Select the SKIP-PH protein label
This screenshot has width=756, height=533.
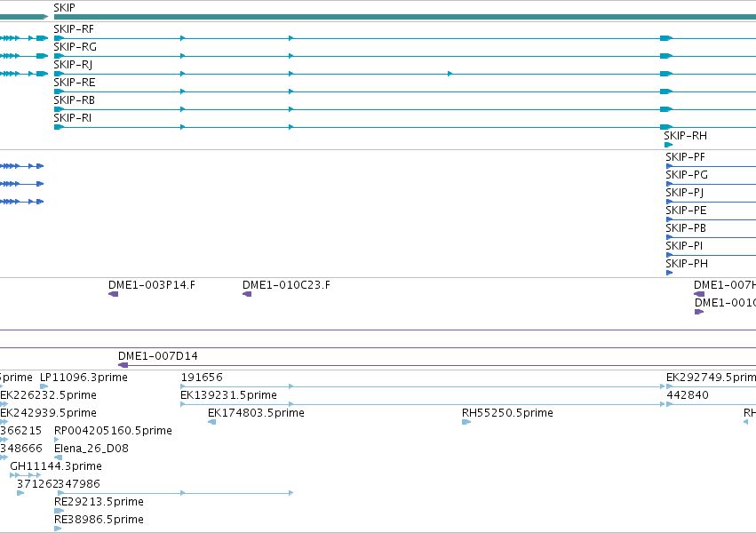click(687, 264)
